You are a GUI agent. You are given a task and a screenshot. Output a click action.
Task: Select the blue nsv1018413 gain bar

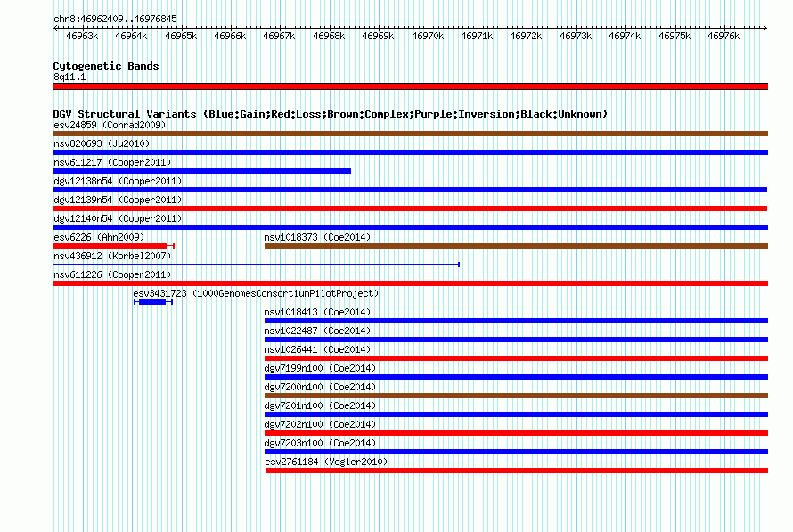(x=517, y=321)
